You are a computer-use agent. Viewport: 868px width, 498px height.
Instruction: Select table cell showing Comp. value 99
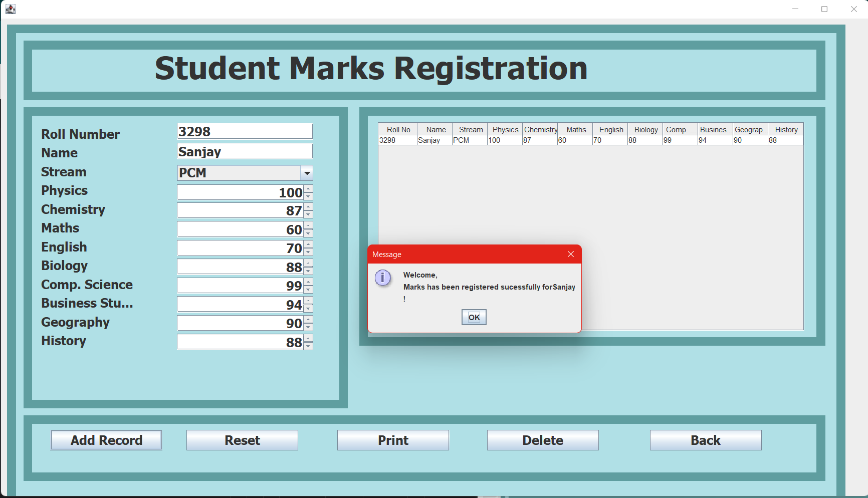click(680, 140)
